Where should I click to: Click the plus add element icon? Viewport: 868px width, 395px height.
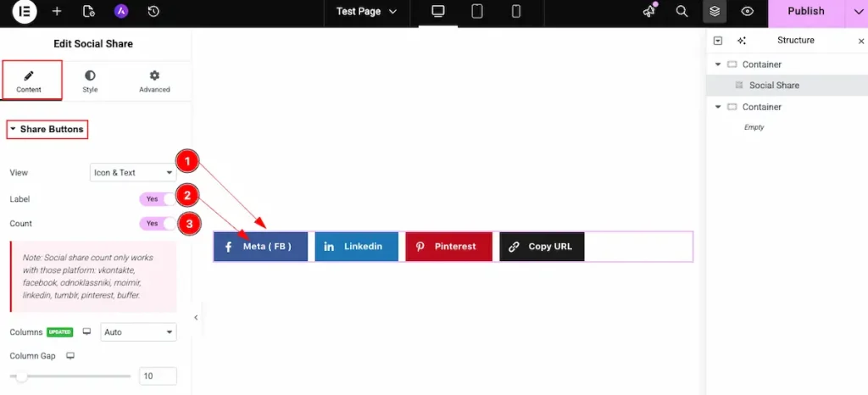click(57, 12)
